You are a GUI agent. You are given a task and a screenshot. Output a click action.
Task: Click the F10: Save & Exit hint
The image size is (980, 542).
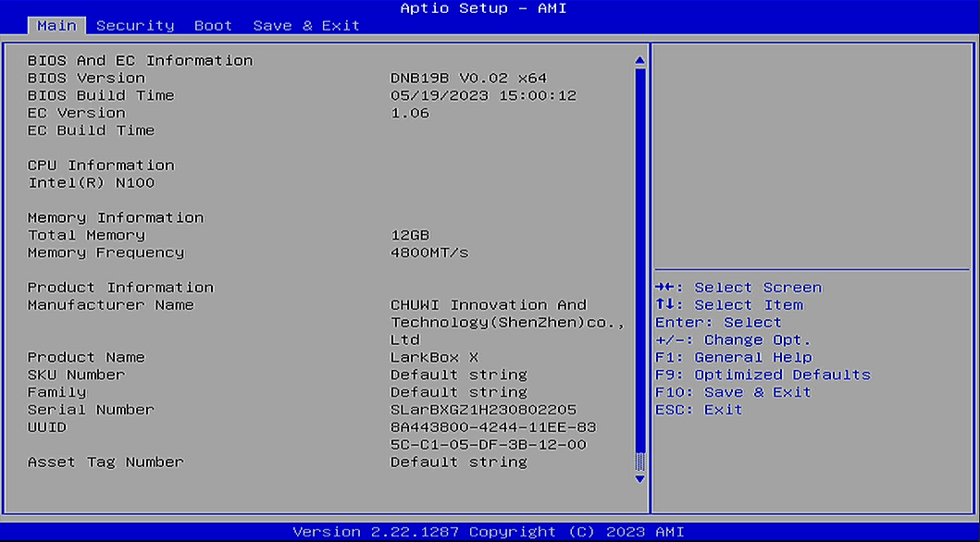[x=733, y=393]
